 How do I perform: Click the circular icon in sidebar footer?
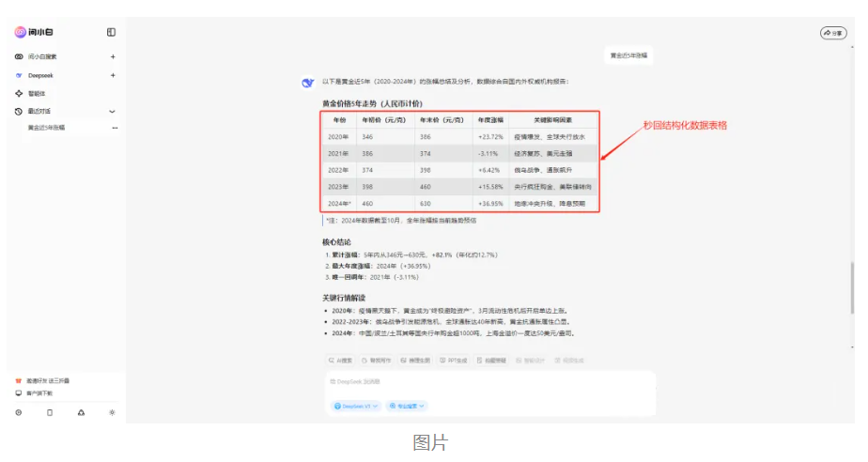[18, 413]
